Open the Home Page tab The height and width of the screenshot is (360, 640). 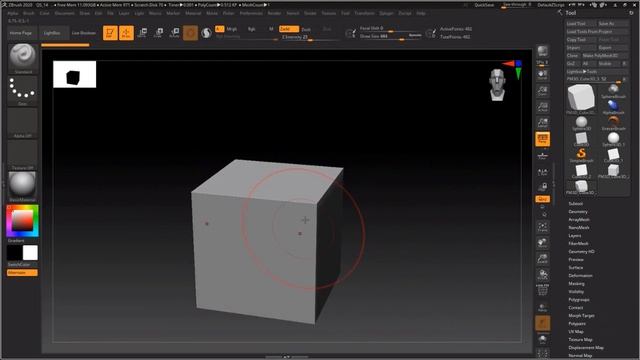pyautogui.click(x=21, y=33)
